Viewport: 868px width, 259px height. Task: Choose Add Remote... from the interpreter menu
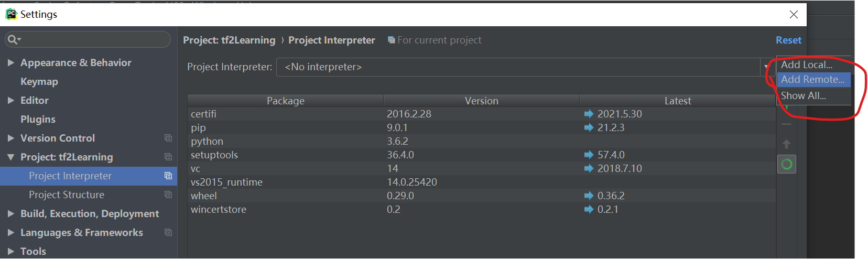(813, 80)
